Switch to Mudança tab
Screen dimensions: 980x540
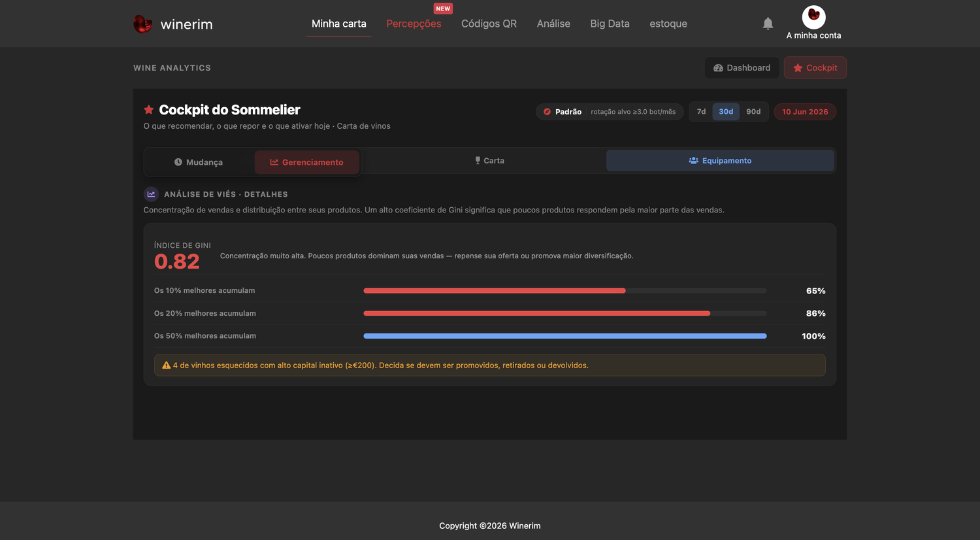click(199, 162)
